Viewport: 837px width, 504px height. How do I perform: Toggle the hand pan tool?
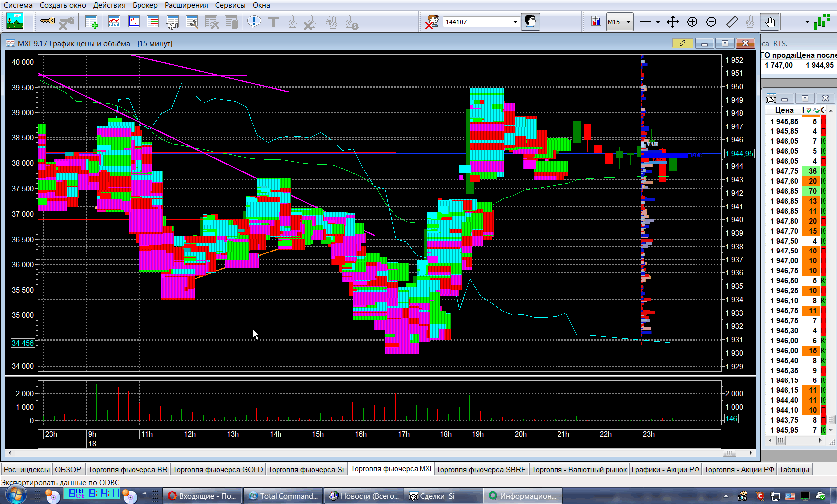[x=770, y=22]
